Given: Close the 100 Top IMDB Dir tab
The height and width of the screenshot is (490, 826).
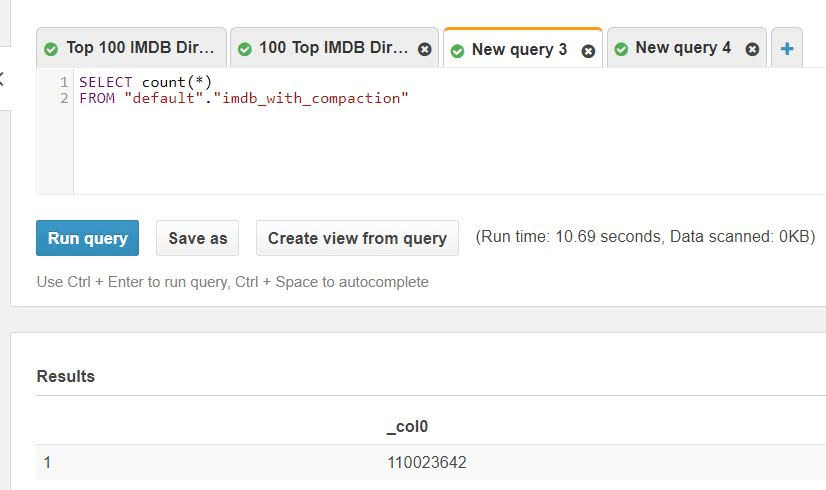Looking at the screenshot, I should point(425,50).
